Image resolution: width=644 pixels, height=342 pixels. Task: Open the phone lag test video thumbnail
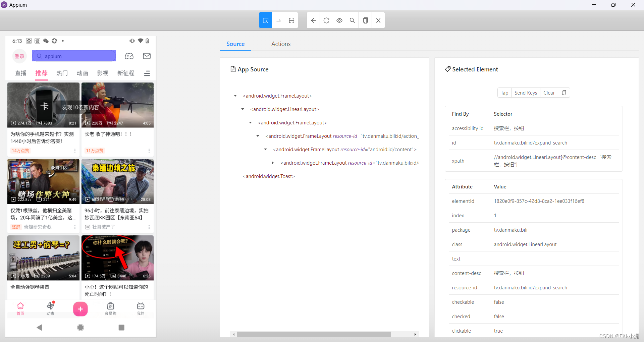[x=43, y=105]
